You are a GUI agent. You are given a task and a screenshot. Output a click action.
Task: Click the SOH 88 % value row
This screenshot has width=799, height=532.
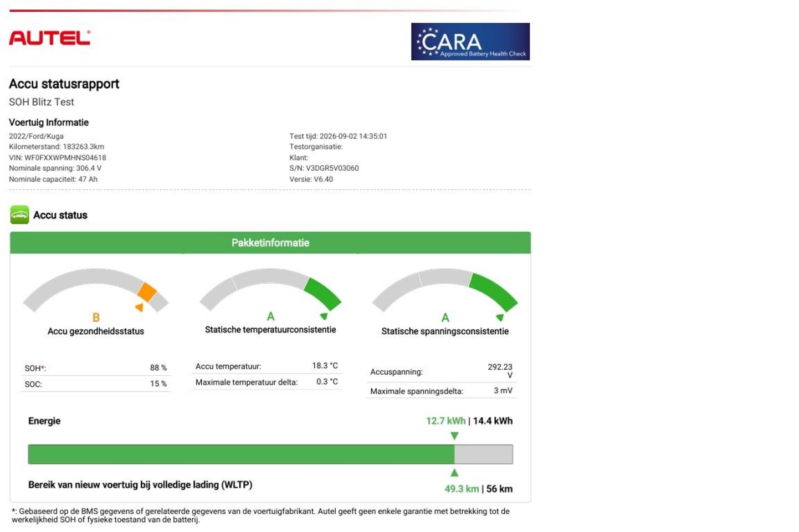click(95, 368)
